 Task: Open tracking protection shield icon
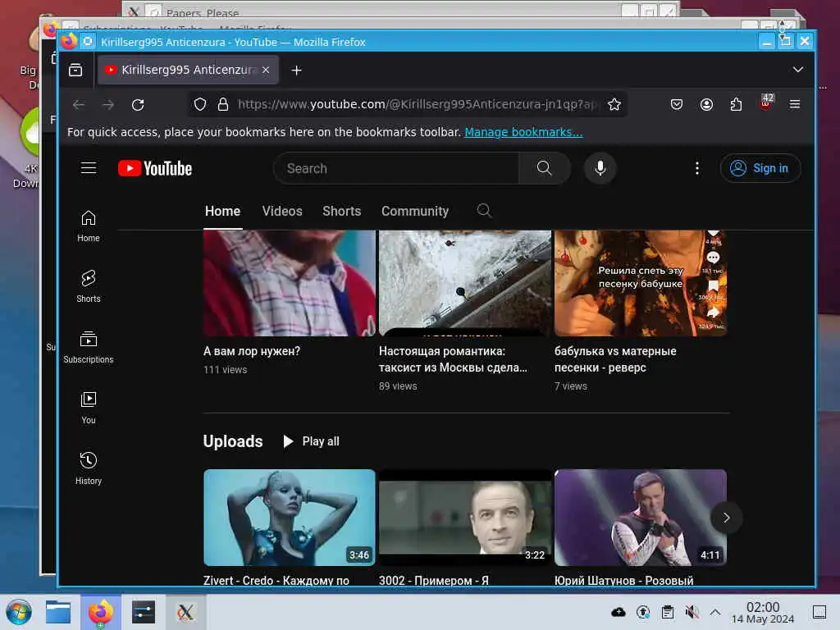(x=200, y=104)
